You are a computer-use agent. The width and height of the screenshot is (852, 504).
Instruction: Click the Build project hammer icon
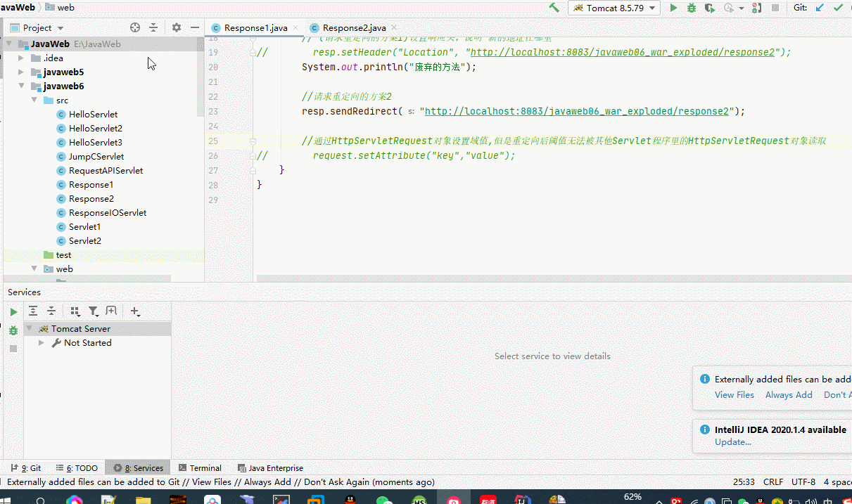[554, 8]
